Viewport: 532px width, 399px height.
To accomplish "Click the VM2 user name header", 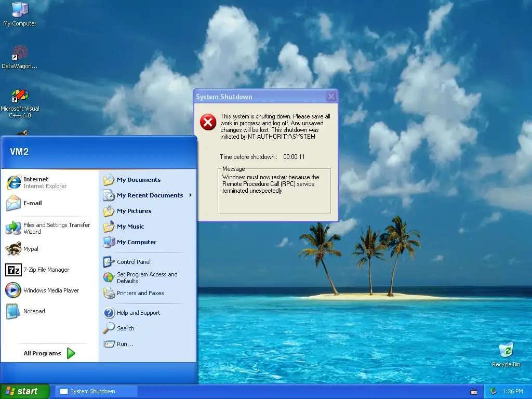I will tap(19, 152).
